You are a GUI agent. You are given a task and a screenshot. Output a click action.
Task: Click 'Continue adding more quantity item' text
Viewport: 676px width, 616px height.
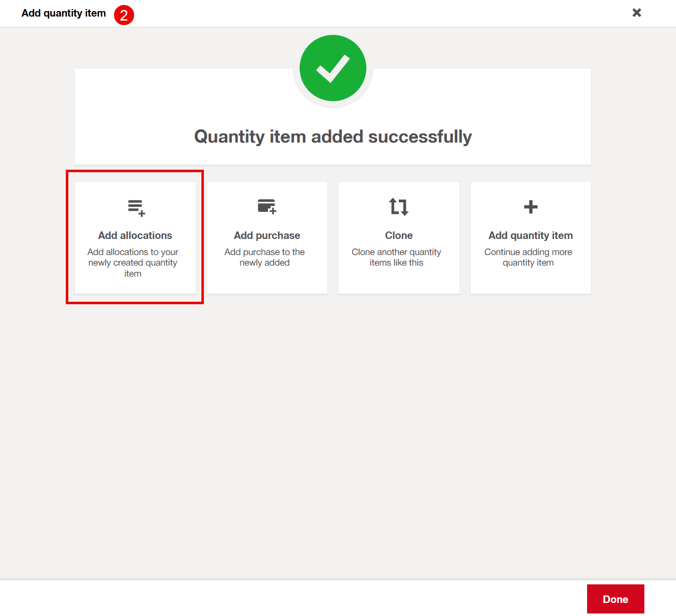528,257
